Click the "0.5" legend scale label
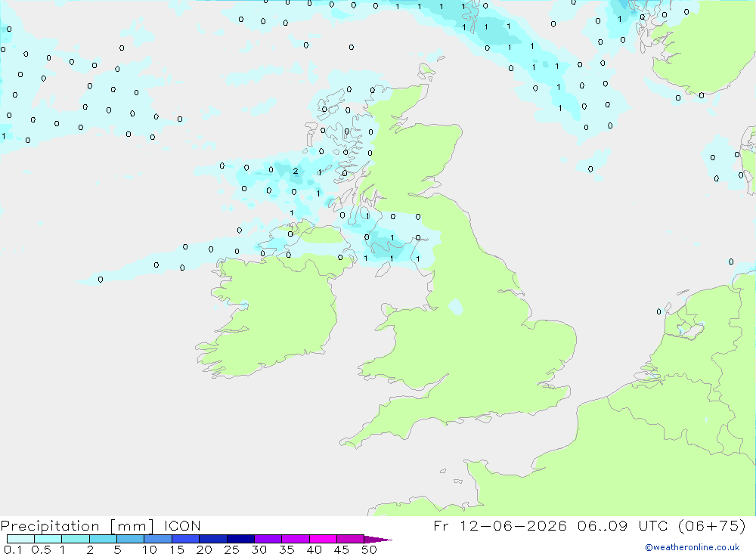Image resolution: width=756 pixels, height=554 pixels. point(41,549)
